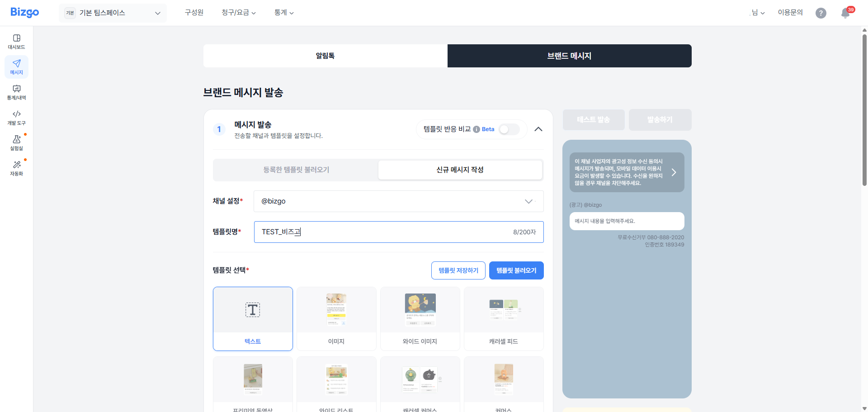Switch to the 알림톡 tab
The width and height of the screenshot is (868, 412).
pyautogui.click(x=325, y=56)
